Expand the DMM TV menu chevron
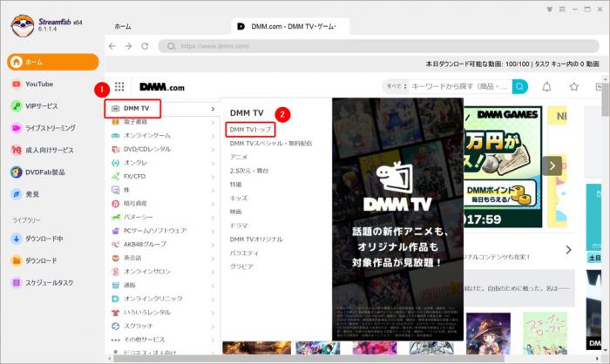 213,109
